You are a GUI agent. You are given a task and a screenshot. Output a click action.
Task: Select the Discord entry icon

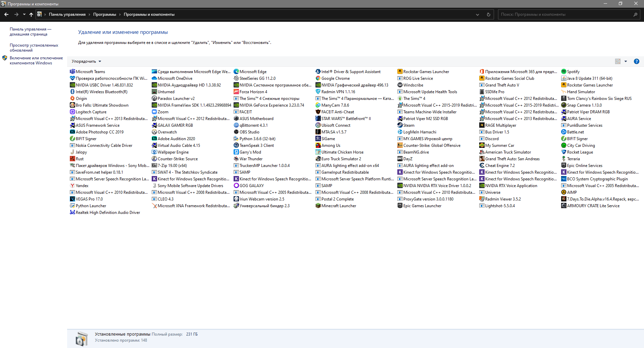point(482,138)
